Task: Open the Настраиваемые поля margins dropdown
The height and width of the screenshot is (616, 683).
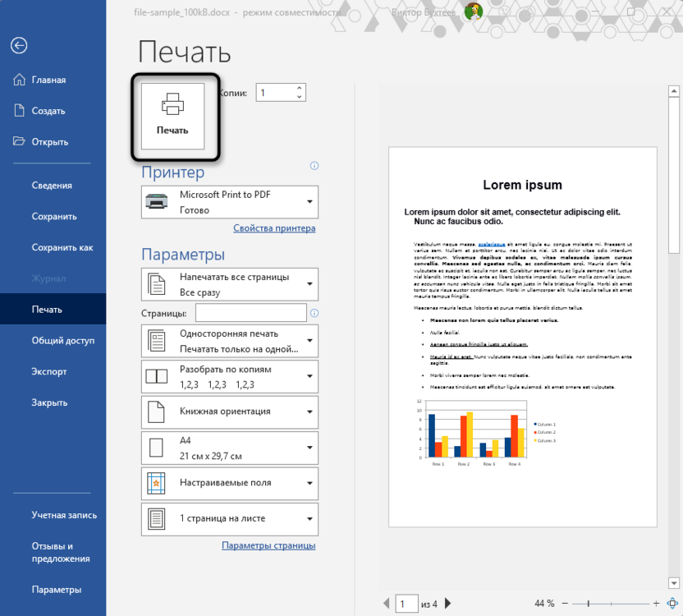Action: click(230, 484)
